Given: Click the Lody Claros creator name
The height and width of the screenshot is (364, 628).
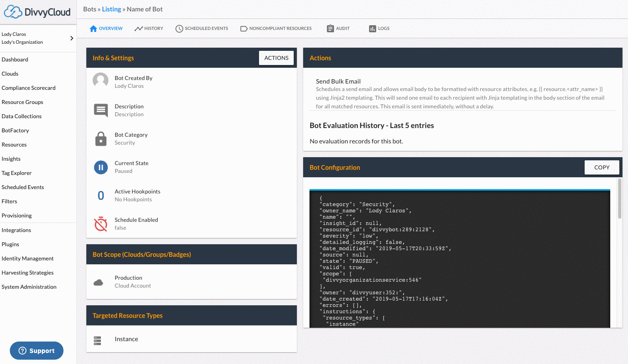Looking at the screenshot, I should (129, 86).
